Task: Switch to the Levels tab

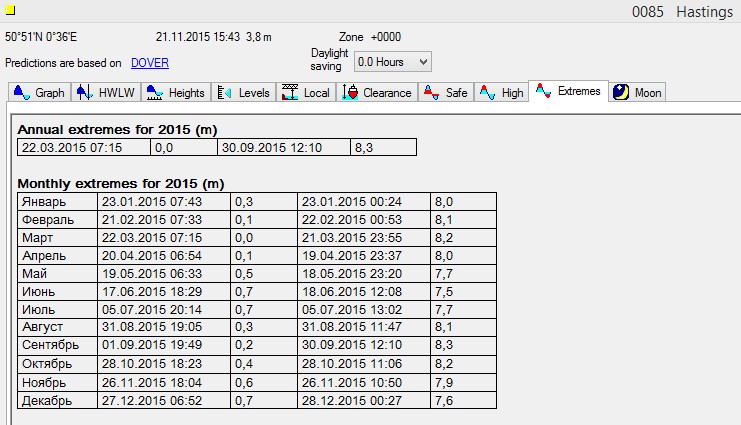Action: tap(244, 92)
